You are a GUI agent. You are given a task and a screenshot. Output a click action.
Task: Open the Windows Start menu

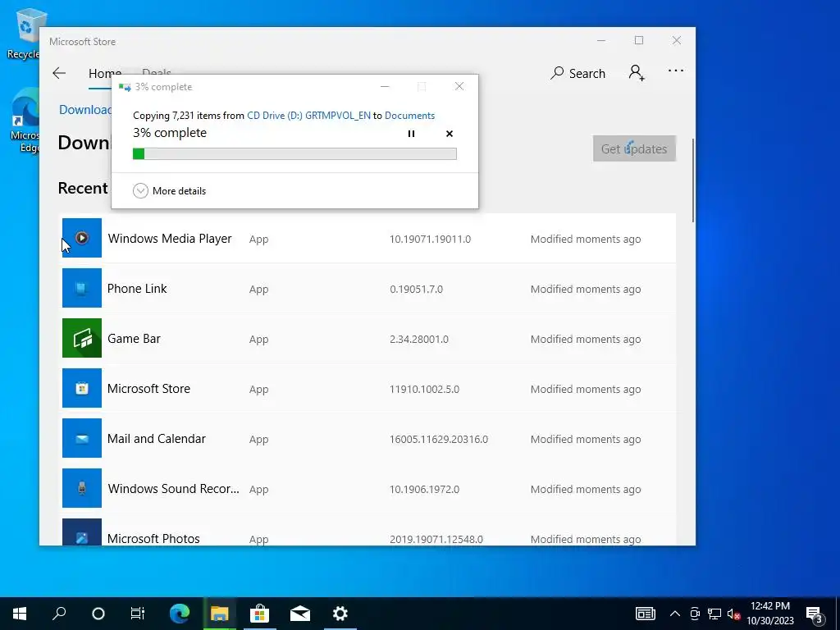[20, 614]
